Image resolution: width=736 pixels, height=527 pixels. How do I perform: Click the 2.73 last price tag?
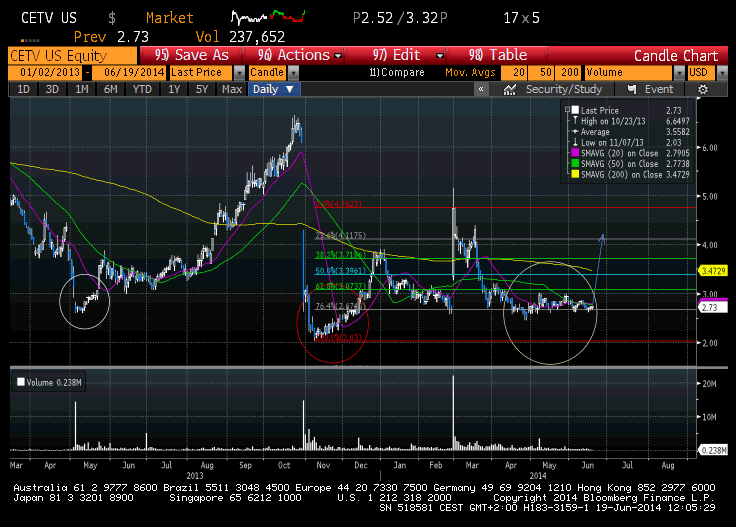[713, 307]
